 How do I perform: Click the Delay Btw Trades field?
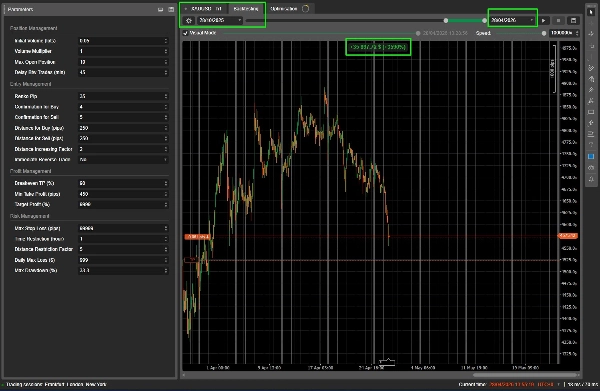point(123,72)
